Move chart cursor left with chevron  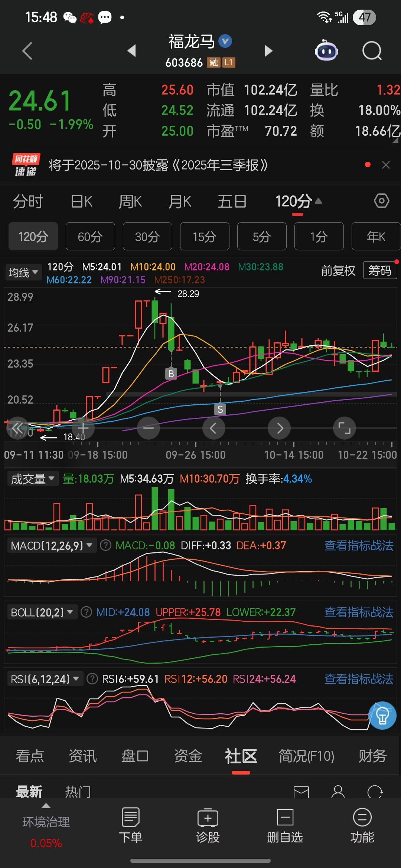point(213,428)
